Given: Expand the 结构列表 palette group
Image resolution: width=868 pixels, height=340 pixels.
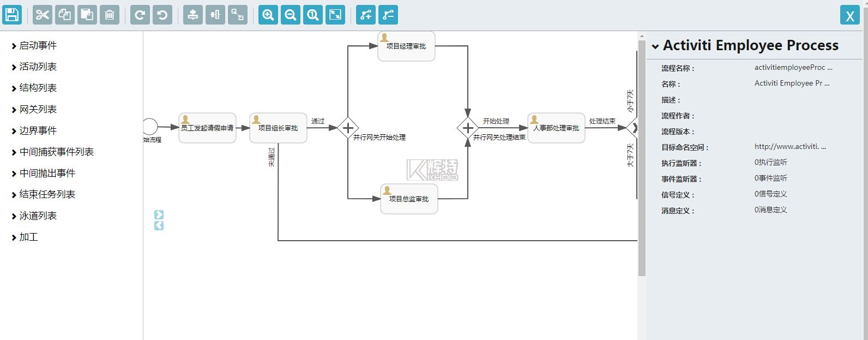Looking at the screenshot, I should pyautogui.click(x=34, y=88).
